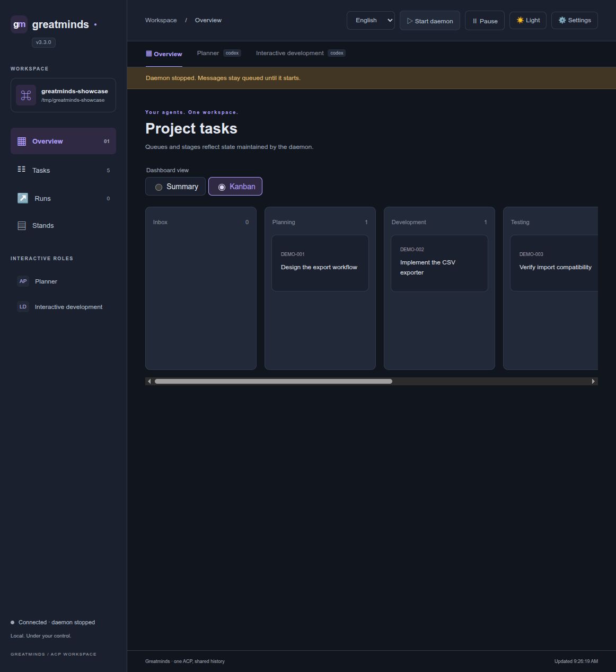Click the horizontal scrollbar right arrow
This screenshot has height=672, width=616.
[593, 382]
